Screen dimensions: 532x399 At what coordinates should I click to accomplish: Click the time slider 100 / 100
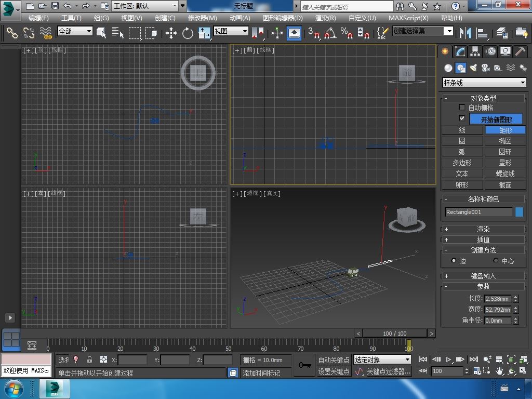[395, 334]
